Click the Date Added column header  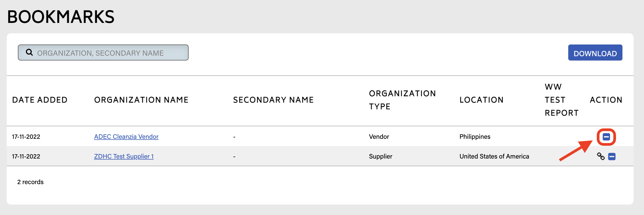pyautogui.click(x=40, y=100)
